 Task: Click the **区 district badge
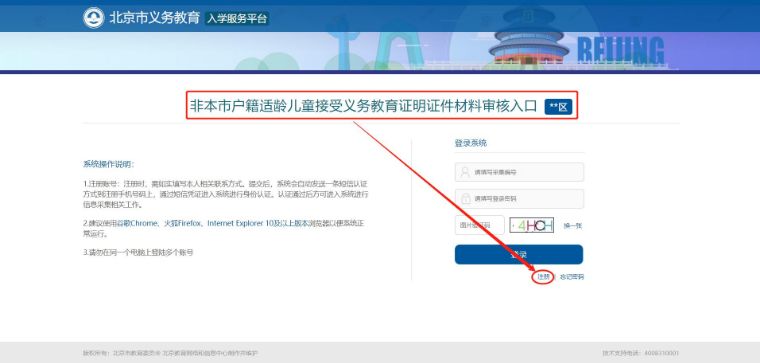(558, 107)
